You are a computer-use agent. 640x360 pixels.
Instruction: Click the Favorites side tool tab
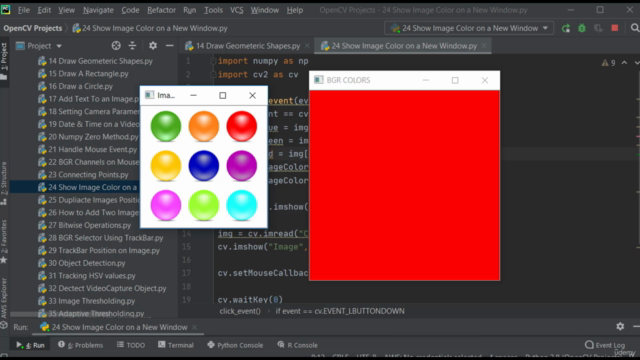pyautogui.click(x=4, y=242)
